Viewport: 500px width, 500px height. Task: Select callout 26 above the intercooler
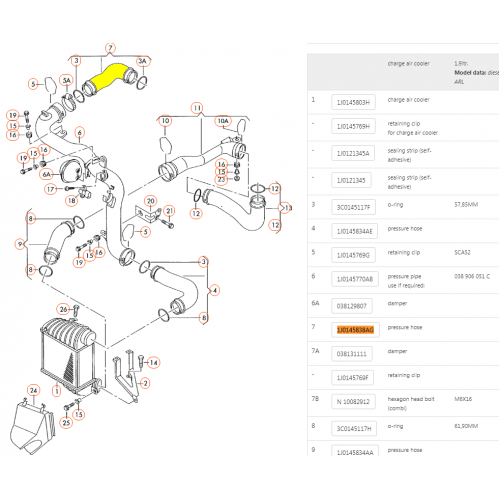coord(63,309)
